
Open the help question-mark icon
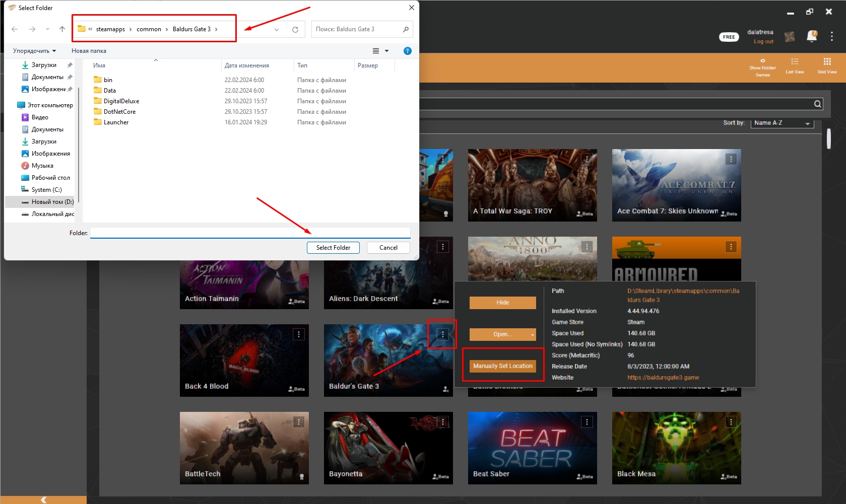point(408,51)
